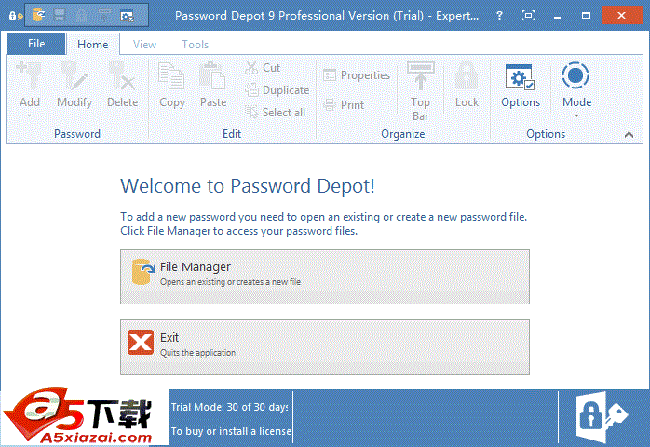Click the Paste icon in Edit group
Screen dimensions: 650x447
tap(213, 75)
